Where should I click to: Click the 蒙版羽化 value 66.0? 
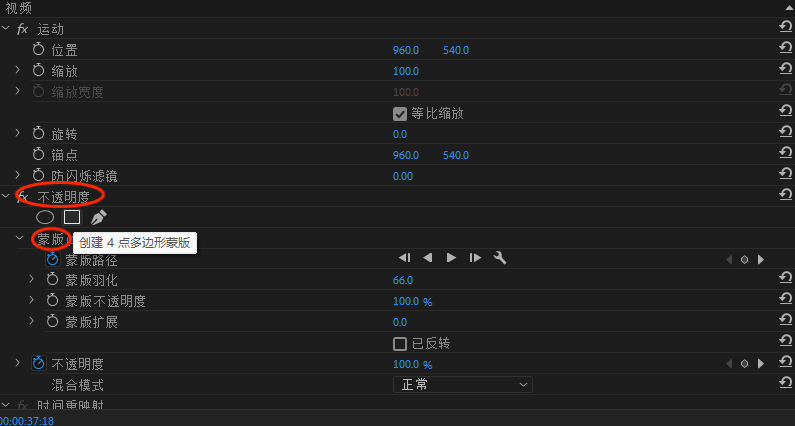pos(403,280)
